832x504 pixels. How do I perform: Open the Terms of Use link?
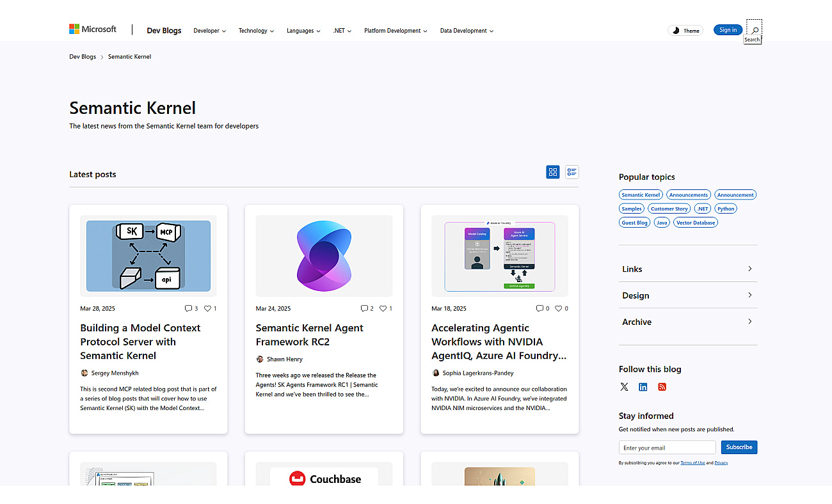click(692, 463)
